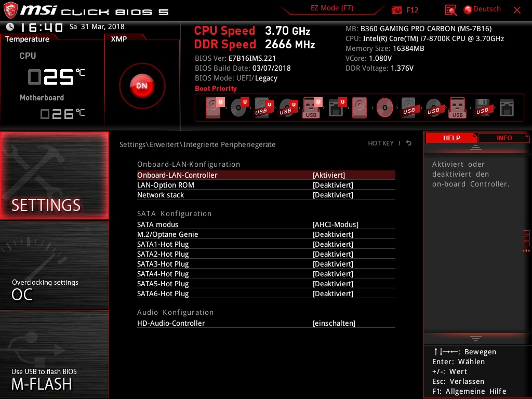This screenshot has width=532, height=399.
Task: Click the MSI dragon shield logo
Action: (10, 10)
